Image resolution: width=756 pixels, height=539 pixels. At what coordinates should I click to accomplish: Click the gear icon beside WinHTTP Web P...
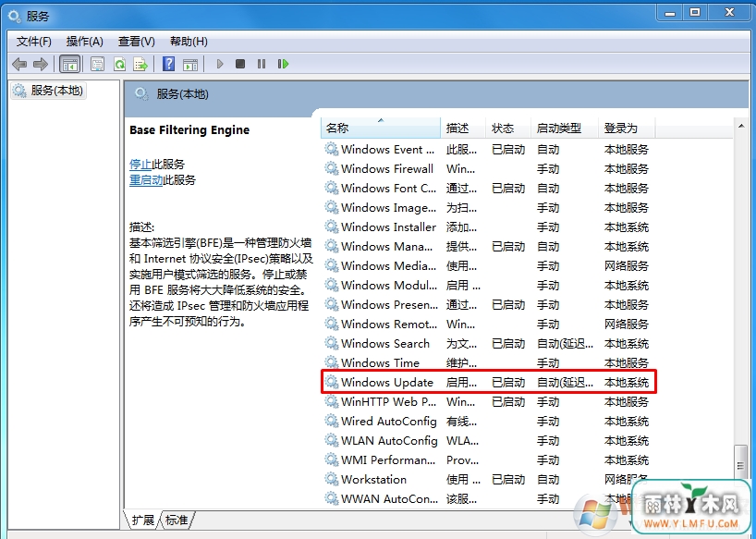point(331,401)
